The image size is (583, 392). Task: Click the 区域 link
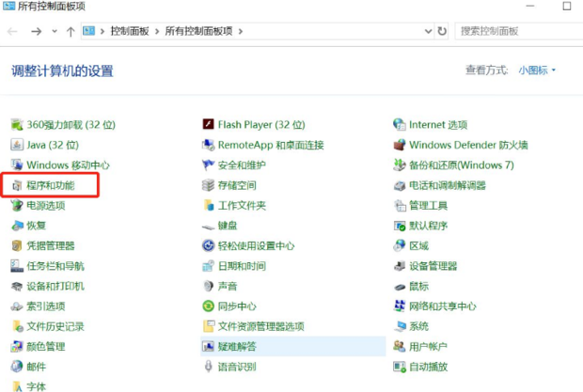(418, 245)
